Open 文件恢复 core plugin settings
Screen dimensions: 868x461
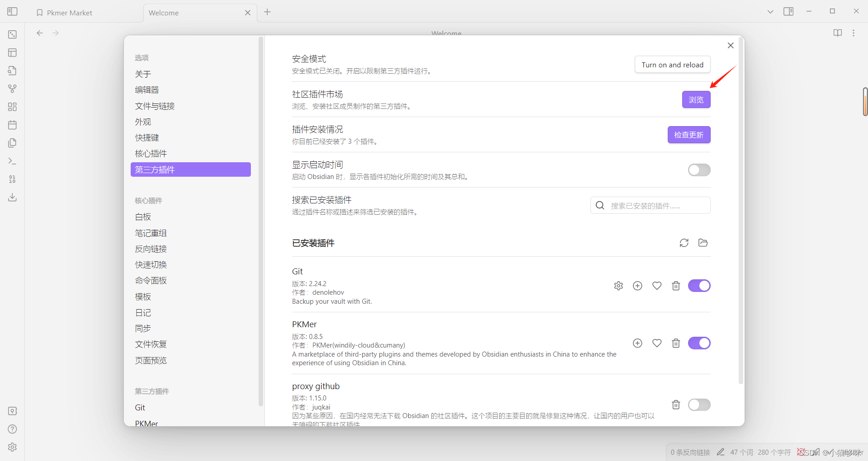(191, 344)
